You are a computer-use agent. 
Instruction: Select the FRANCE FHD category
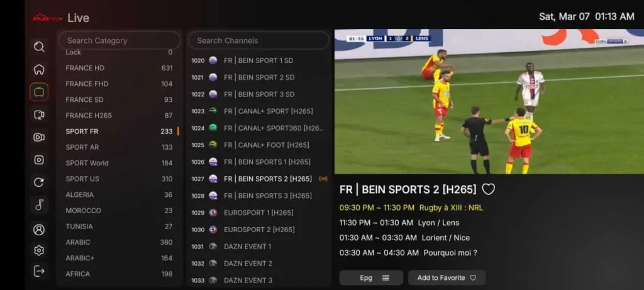click(119, 84)
